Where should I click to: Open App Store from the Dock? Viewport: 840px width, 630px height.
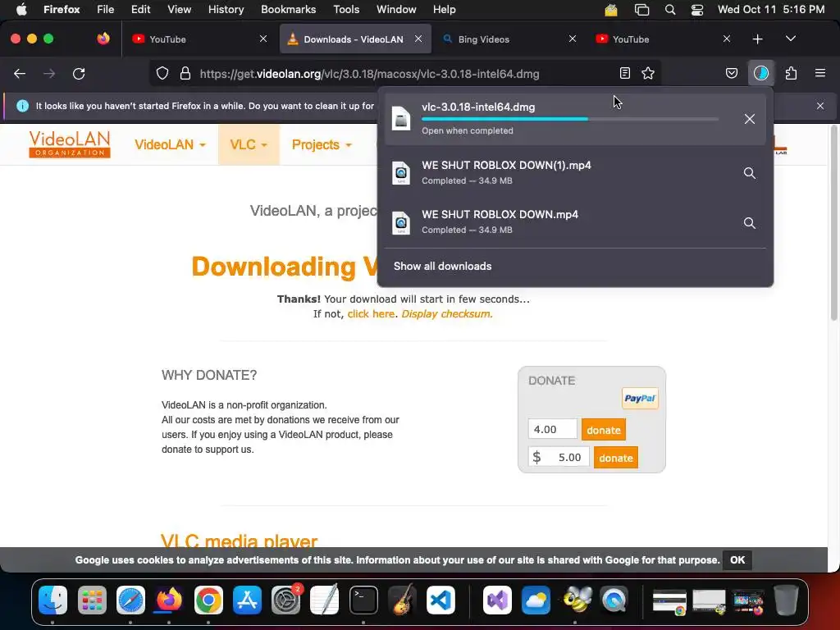247,600
